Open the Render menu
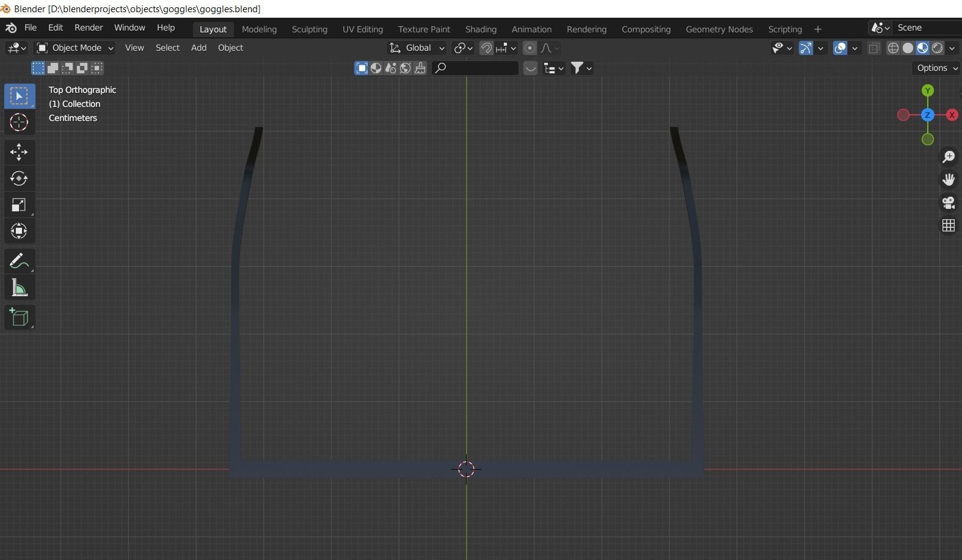 (89, 28)
